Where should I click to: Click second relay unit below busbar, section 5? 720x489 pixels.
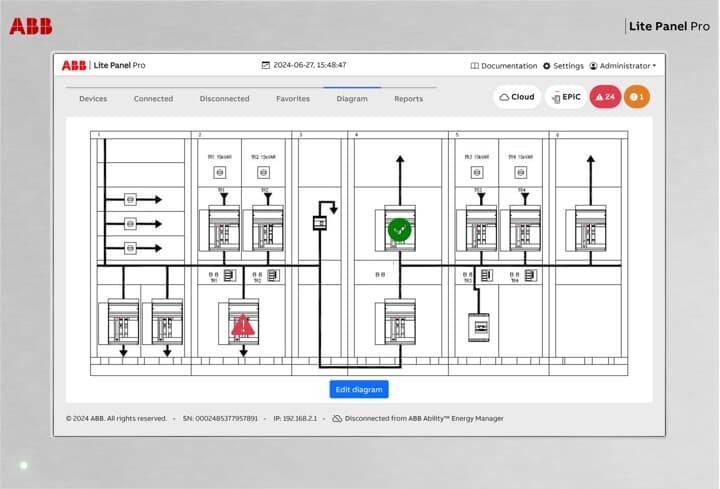pyautogui.click(x=530, y=275)
